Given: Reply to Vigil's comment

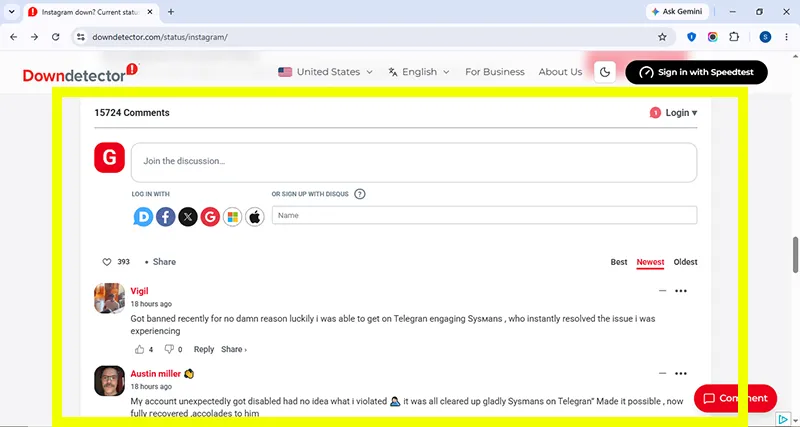Looking at the screenshot, I should 204,349.
